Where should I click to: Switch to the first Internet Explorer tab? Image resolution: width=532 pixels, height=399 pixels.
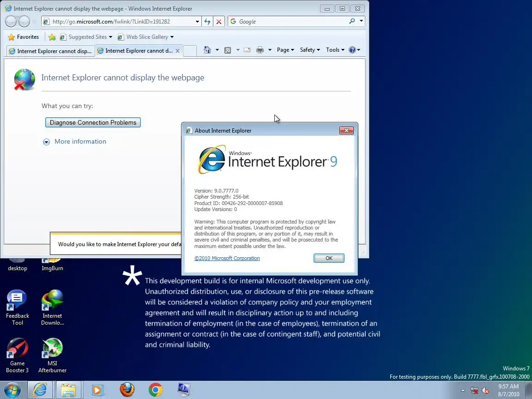point(50,51)
